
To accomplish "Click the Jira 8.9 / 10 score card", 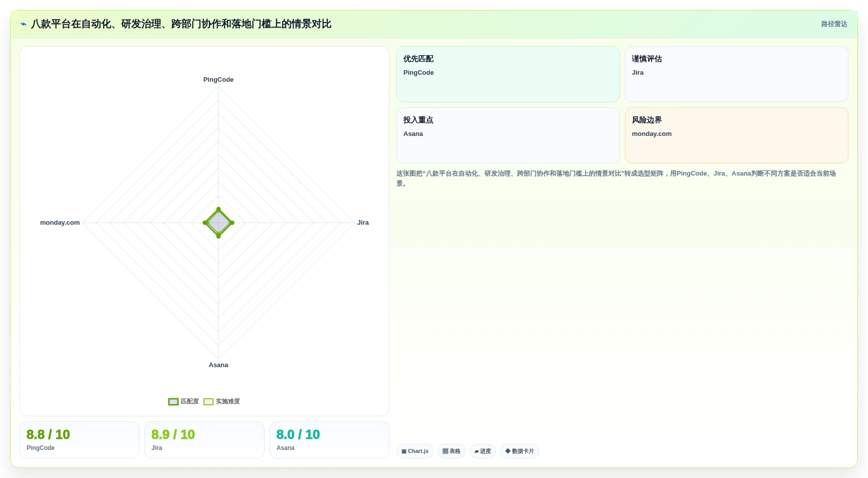I will pyautogui.click(x=204, y=440).
